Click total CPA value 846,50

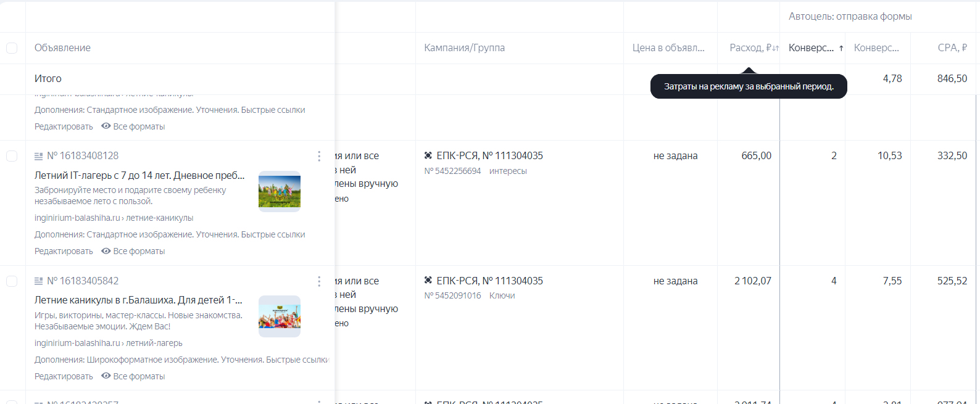[x=952, y=78]
